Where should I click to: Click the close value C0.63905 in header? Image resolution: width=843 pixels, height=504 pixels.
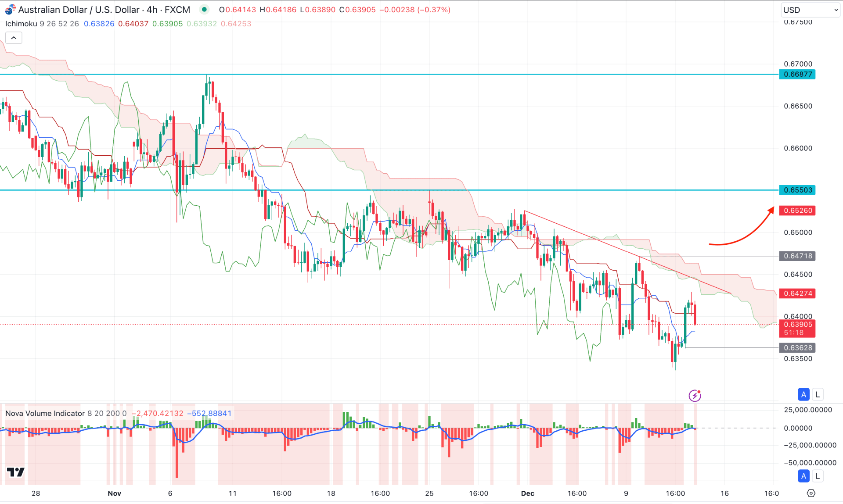click(357, 10)
